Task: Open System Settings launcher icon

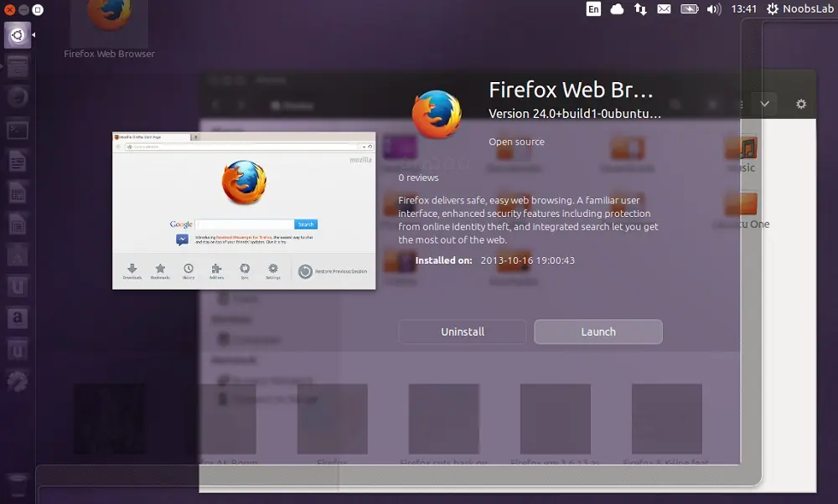Action: [x=18, y=381]
